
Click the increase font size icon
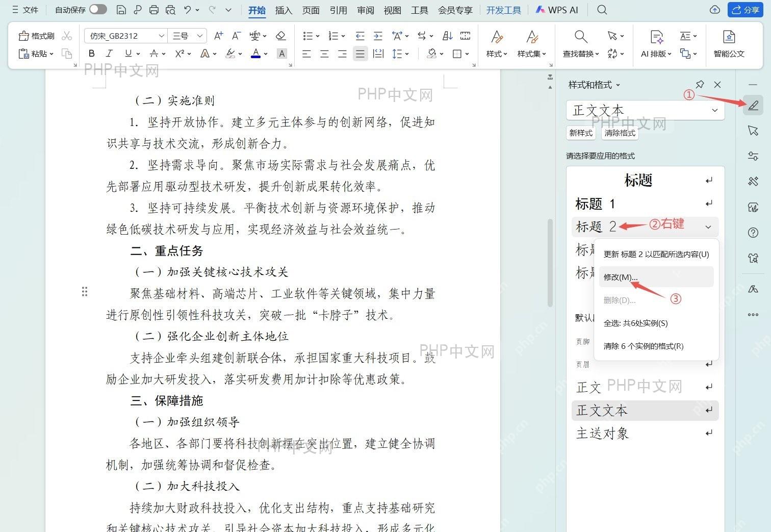(x=218, y=36)
